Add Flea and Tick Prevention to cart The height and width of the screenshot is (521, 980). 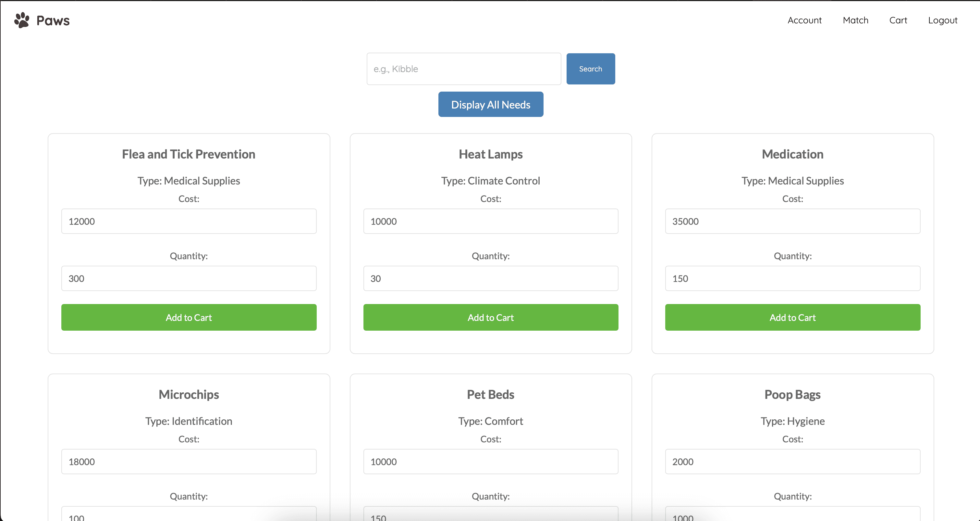tap(189, 317)
